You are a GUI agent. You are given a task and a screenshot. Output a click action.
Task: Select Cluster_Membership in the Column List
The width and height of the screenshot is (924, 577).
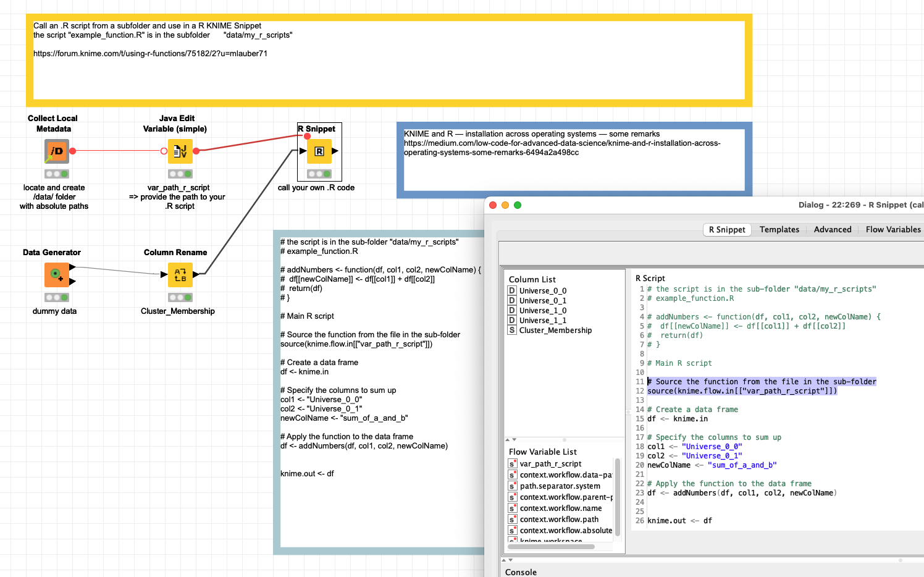point(555,331)
